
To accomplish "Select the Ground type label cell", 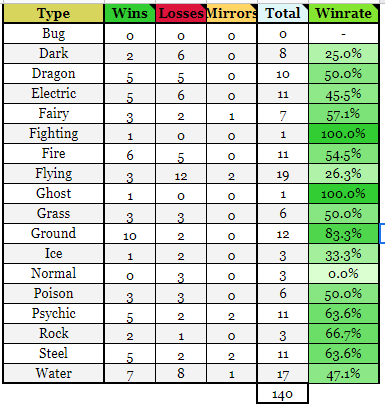I will [53, 234].
